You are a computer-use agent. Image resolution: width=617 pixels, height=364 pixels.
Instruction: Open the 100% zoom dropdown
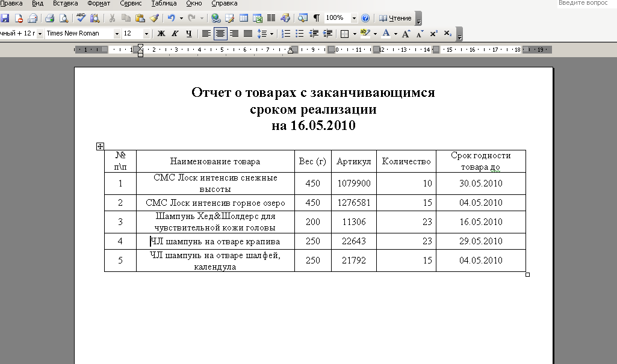(x=354, y=18)
